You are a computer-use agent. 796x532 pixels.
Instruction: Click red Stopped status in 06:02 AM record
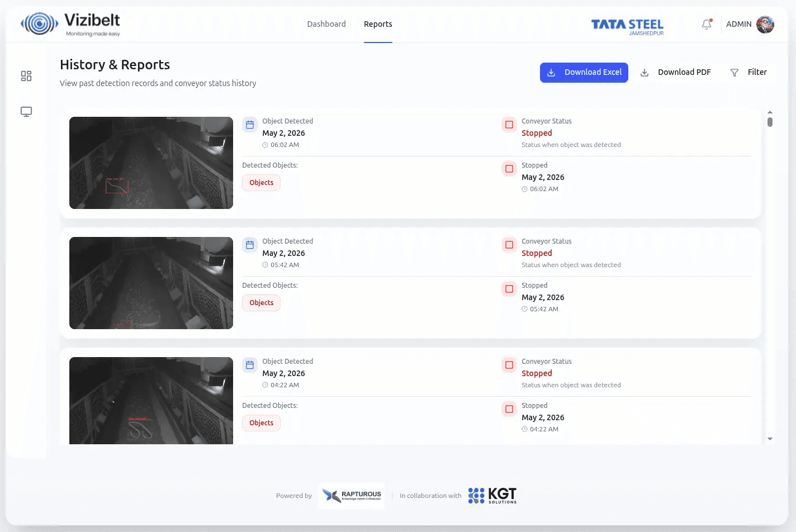pyautogui.click(x=537, y=133)
